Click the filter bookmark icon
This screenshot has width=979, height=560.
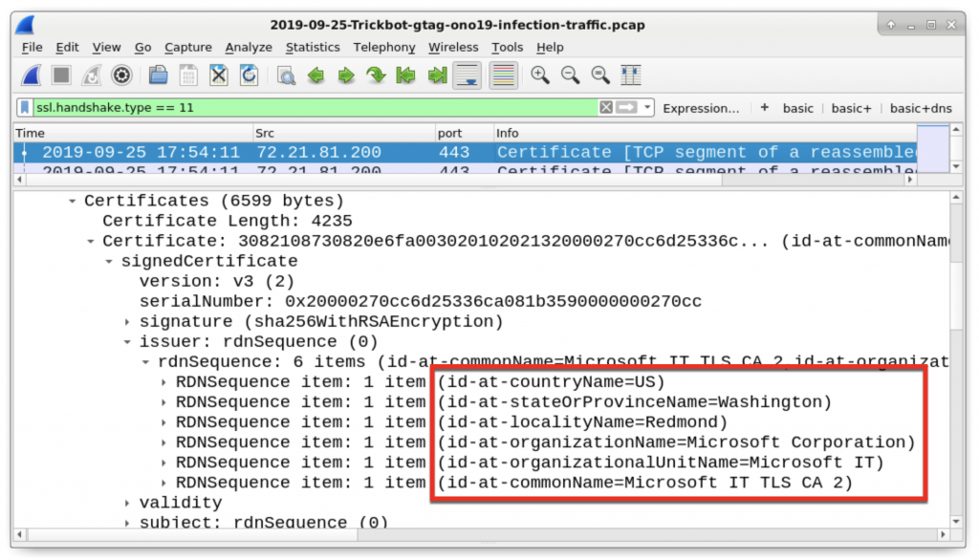coord(24,107)
